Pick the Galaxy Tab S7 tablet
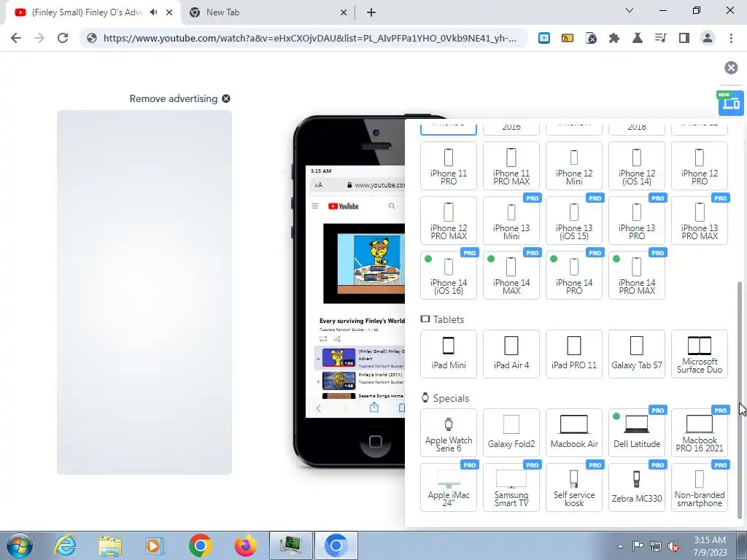Screen dimensions: 747x560 [x=636, y=354]
